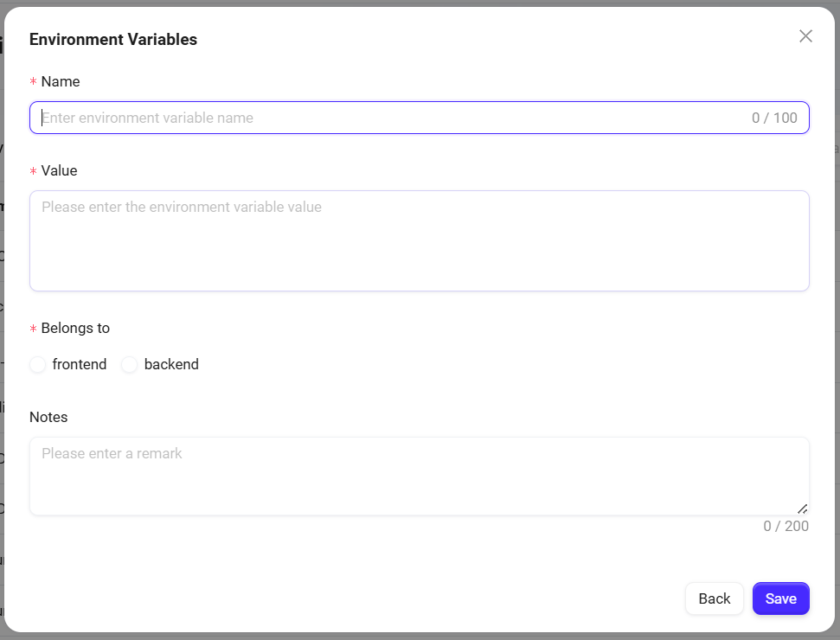Grab the Notes textarea resize handle
The width and height of the screenshot is (840, 640).
point(803,509)
